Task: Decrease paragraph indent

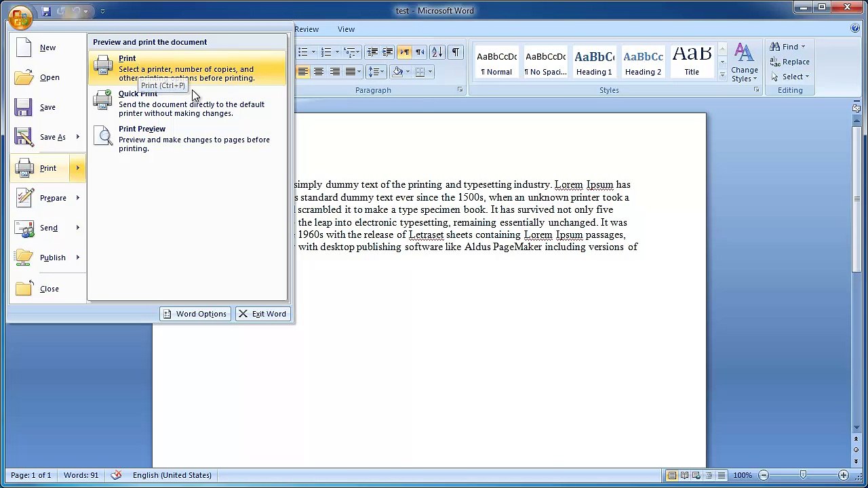Action: point(372,52)
